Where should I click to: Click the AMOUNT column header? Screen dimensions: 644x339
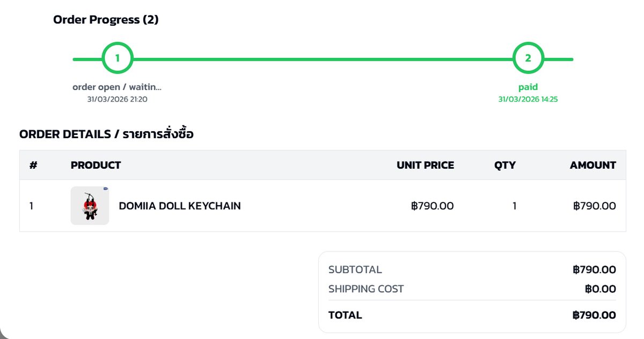point(592,165)
